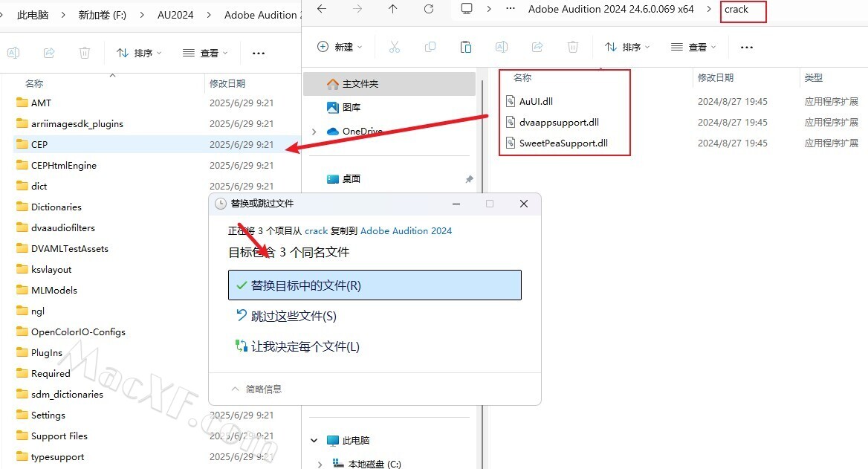This screenshot has height=469, width=868.
Task: Click the share icon in right window toolbar
Action: 537,47
